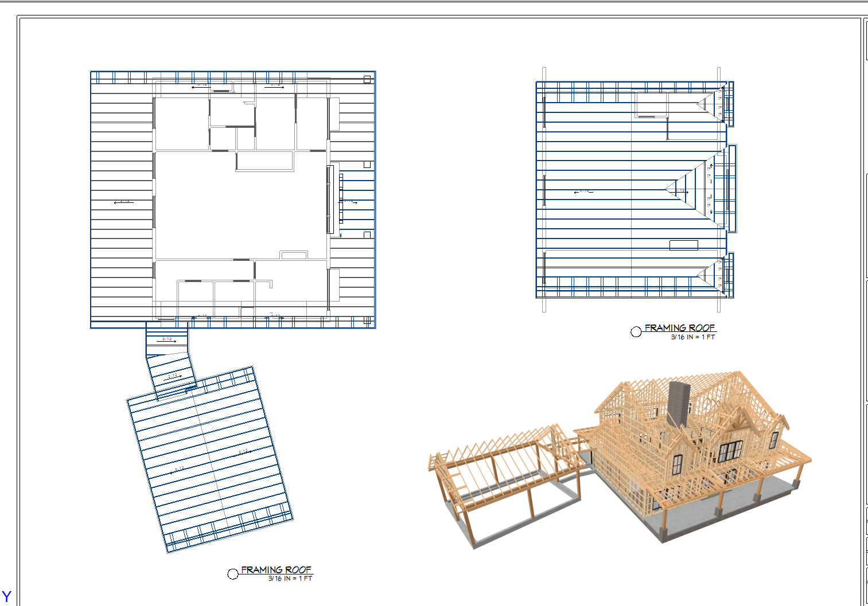This screenshot has width=868, height=606.
Task: Select the scale text under left FRAMING ROOF label
Action: (x=290, y=578)
